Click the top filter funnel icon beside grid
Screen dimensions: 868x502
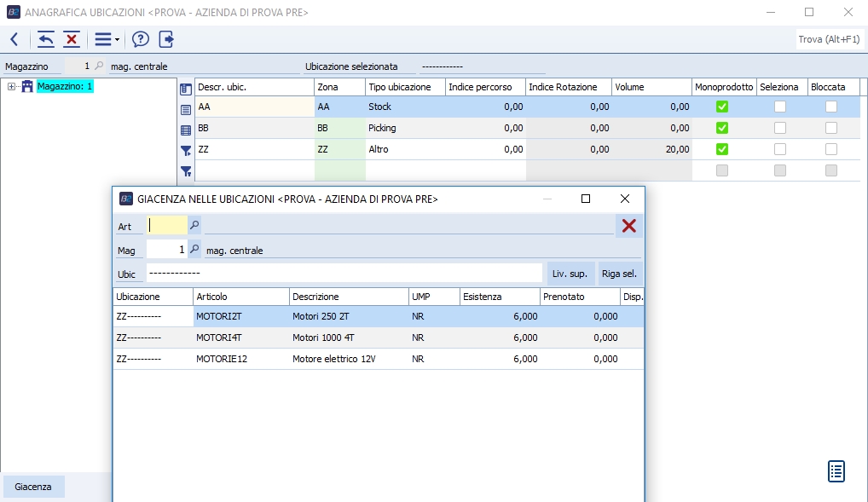coord(186,151)
